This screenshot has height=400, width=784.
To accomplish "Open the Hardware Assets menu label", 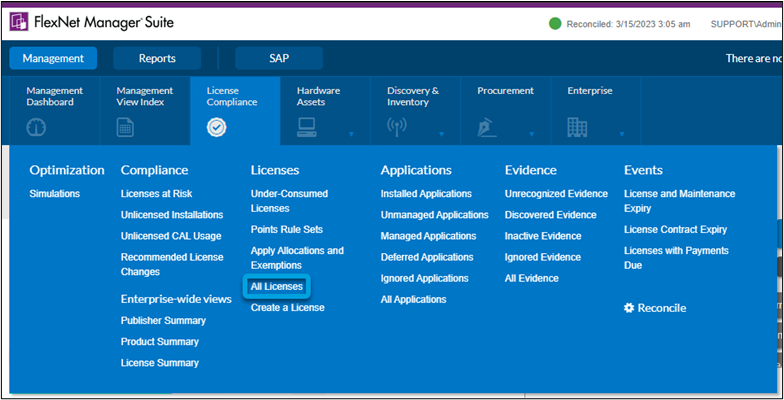I will tap(318, 96).
